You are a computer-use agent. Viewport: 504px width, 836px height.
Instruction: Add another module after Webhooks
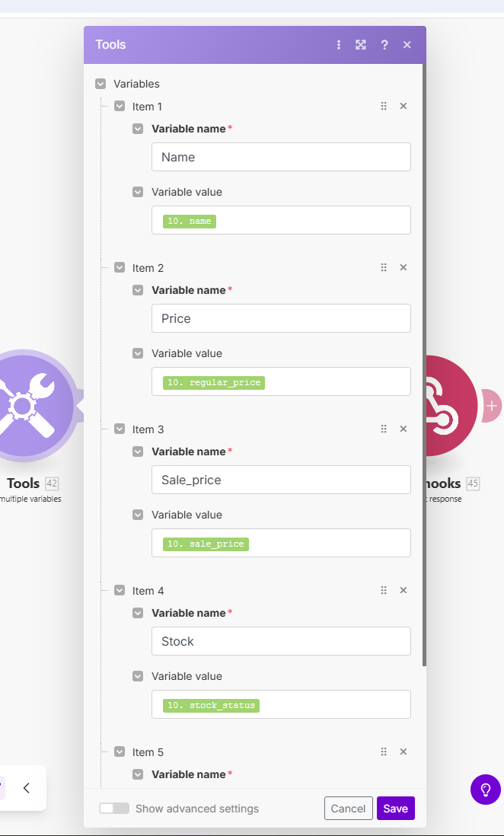[x=492, y=406]
